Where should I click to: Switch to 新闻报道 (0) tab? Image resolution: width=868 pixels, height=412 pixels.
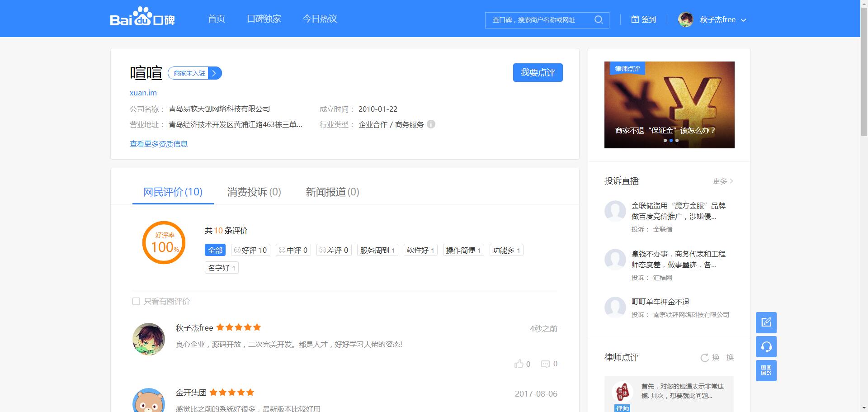pyautogui.click(x=332, y=192)
